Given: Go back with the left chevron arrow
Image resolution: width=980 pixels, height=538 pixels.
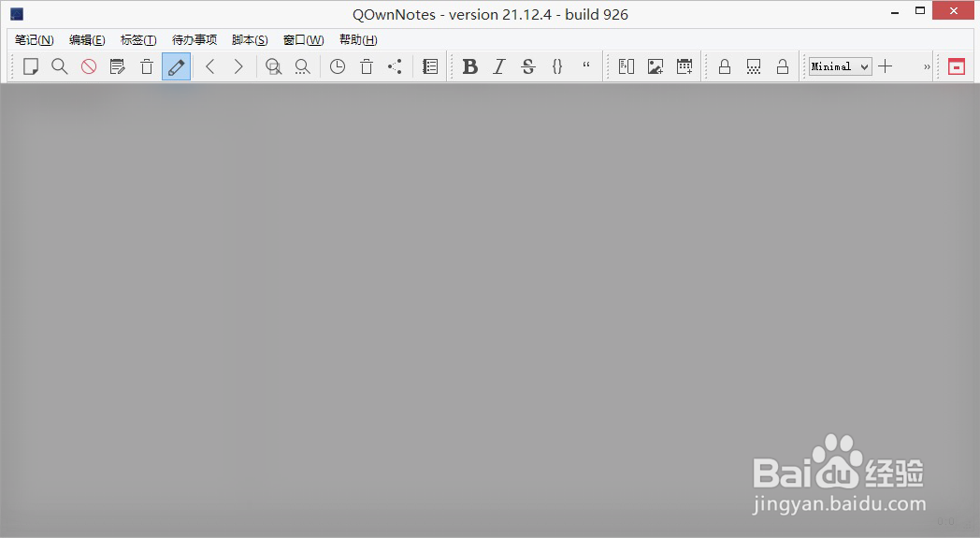Looking at the screenshot, I should [x=210, y=66].
